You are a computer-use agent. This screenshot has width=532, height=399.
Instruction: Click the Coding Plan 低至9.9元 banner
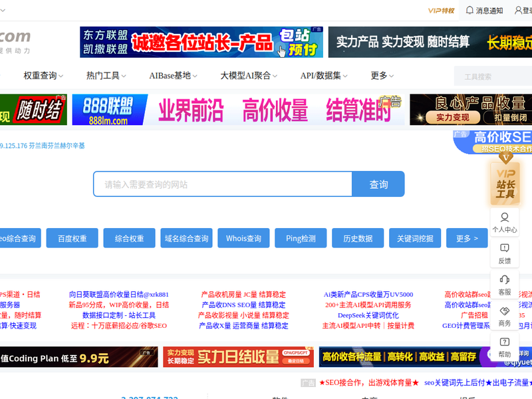[78, 357]
